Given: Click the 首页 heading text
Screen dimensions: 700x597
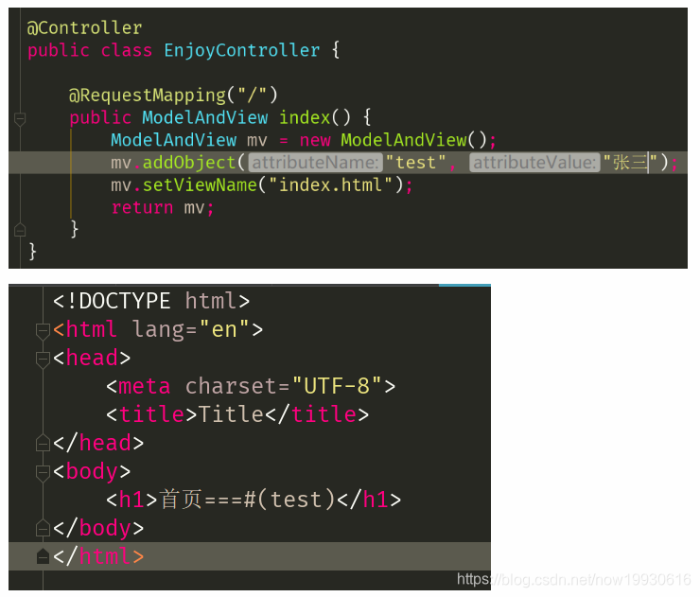Looking at the screenshot, I should [181, 500].
